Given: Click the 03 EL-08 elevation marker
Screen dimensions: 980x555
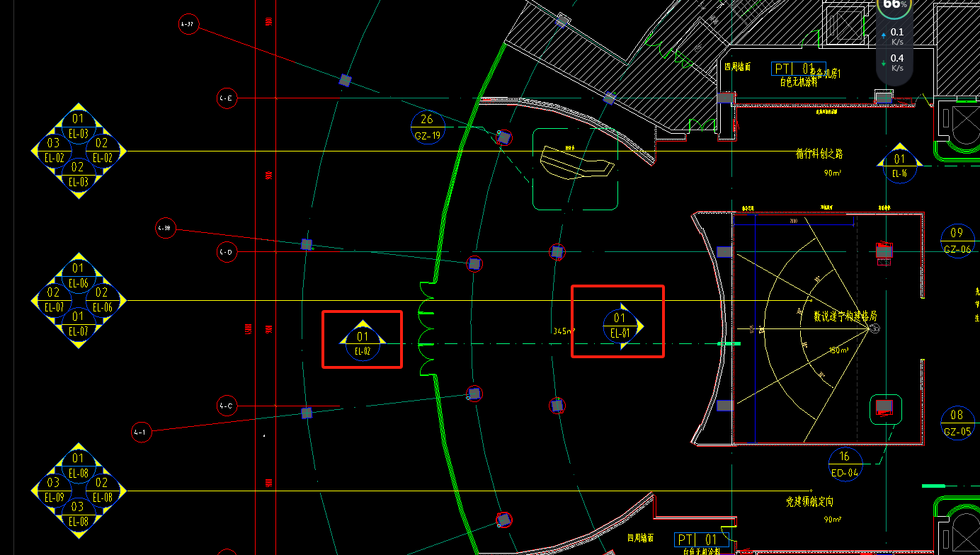Looking at the screenshot, I should (x=79, y=514).
